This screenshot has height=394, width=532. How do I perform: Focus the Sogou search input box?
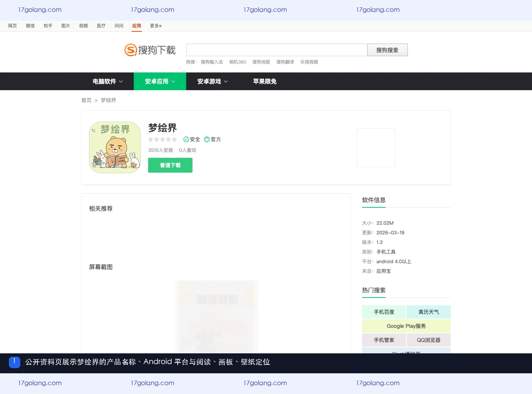[277, 50]
